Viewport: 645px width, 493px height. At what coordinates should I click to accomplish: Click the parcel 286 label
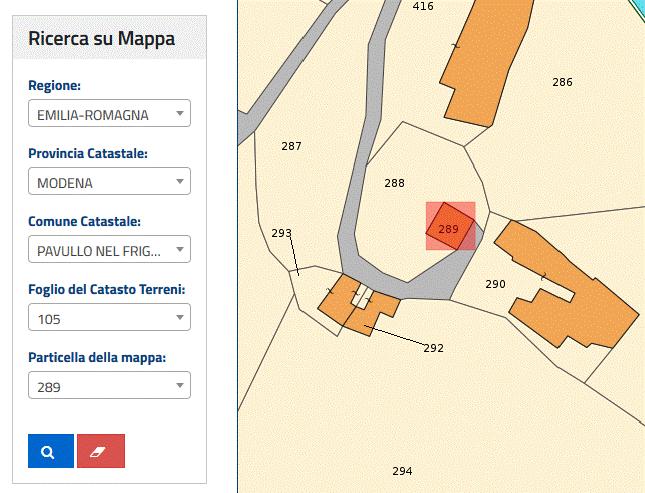pos(563,82)
